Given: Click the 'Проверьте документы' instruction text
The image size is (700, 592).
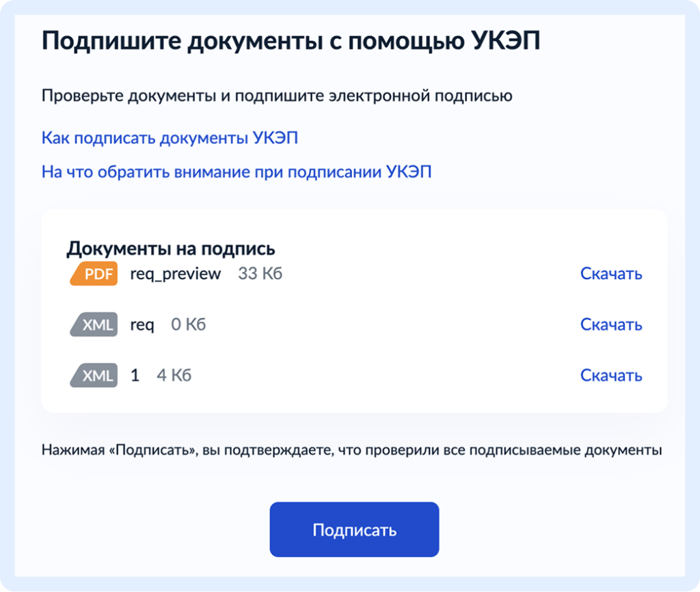Looking at the screenshot, I should [277, 96].
